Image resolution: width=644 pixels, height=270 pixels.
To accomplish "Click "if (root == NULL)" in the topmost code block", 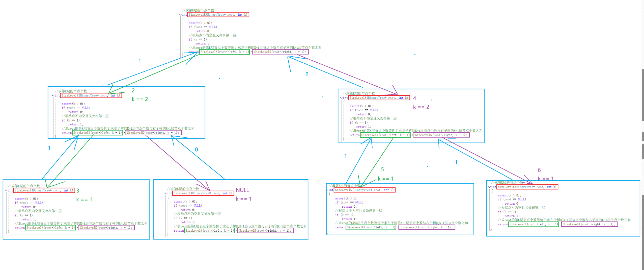I will [x=203, y=27].
